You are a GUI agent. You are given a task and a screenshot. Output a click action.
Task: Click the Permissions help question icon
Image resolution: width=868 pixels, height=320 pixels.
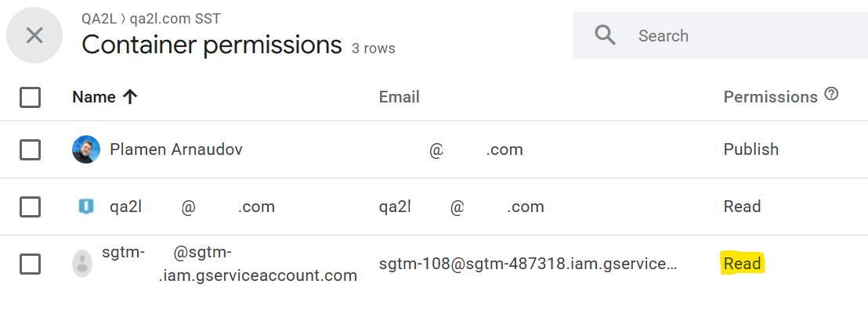click(831, 95)
